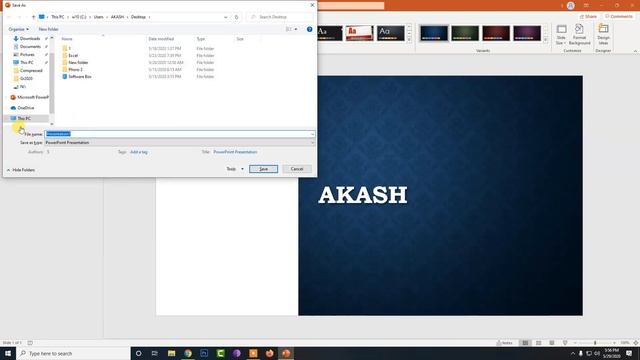Click the Share button in PowerPoint

pos(589,17)
